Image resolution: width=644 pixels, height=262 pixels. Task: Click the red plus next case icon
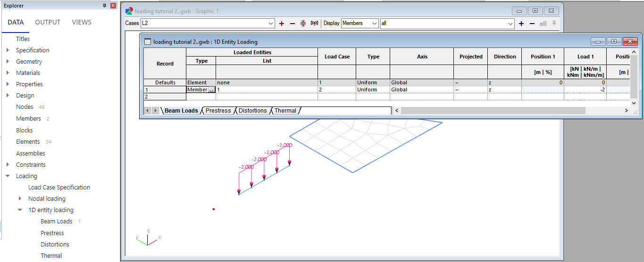pyautogui.click(x=282, y=23)
